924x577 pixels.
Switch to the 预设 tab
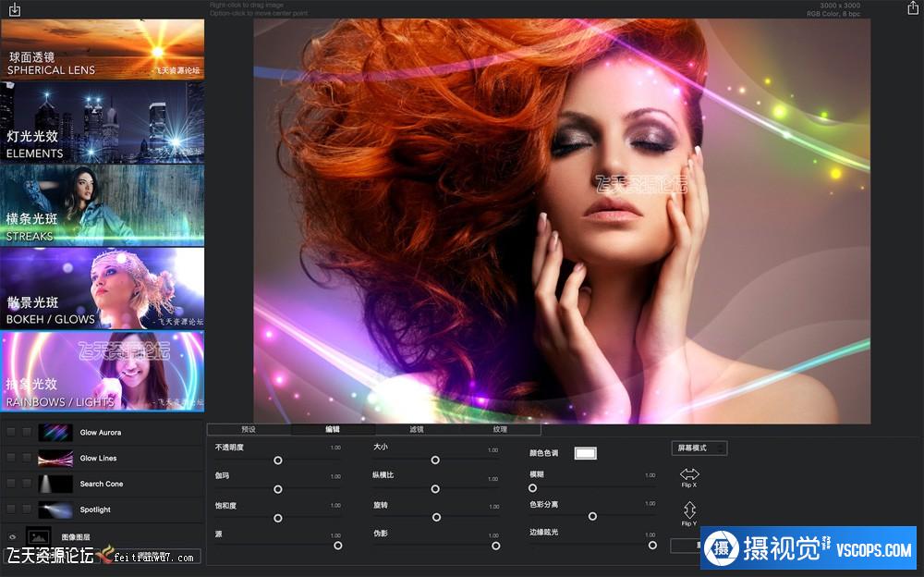click(x=249, y=429)
